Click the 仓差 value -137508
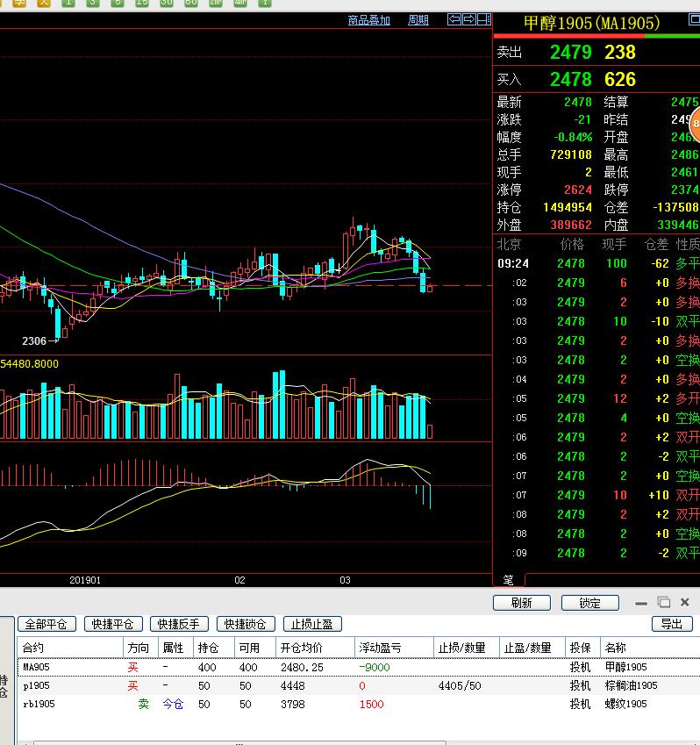Viewport: 700px width, 745px height. [675, 207]
